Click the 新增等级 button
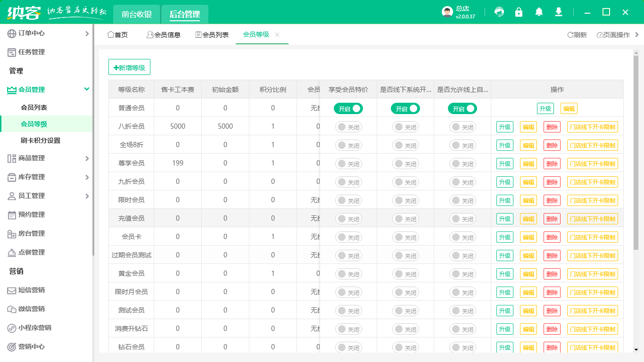644x362 pixels. pyautogui.click(x=129, y=67)
